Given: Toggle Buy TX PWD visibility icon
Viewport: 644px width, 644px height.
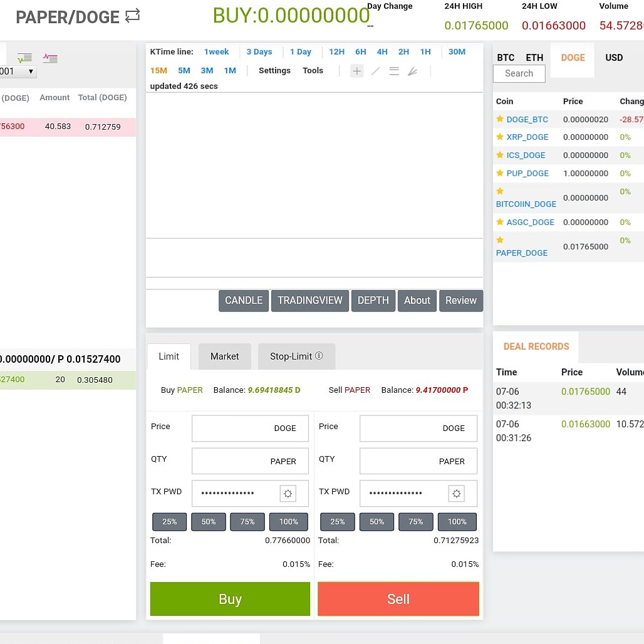Looking at the screenshot, I should [x=288, y=493].
